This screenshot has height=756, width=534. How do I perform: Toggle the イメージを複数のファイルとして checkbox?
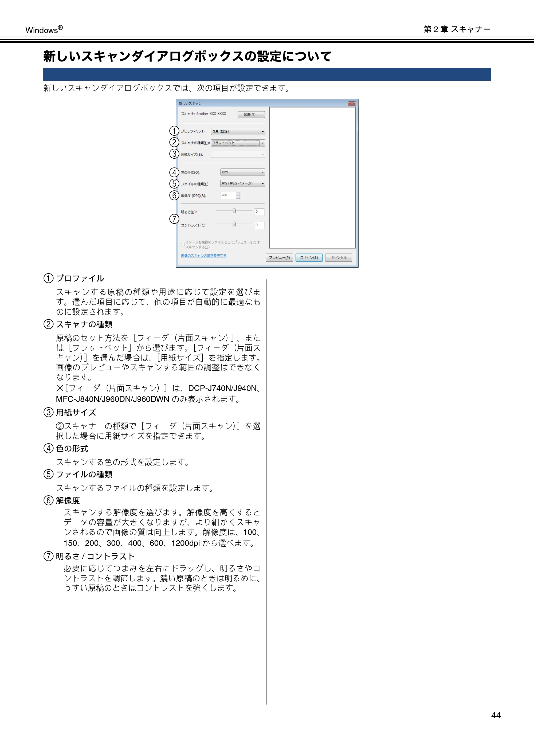(183, 244)
